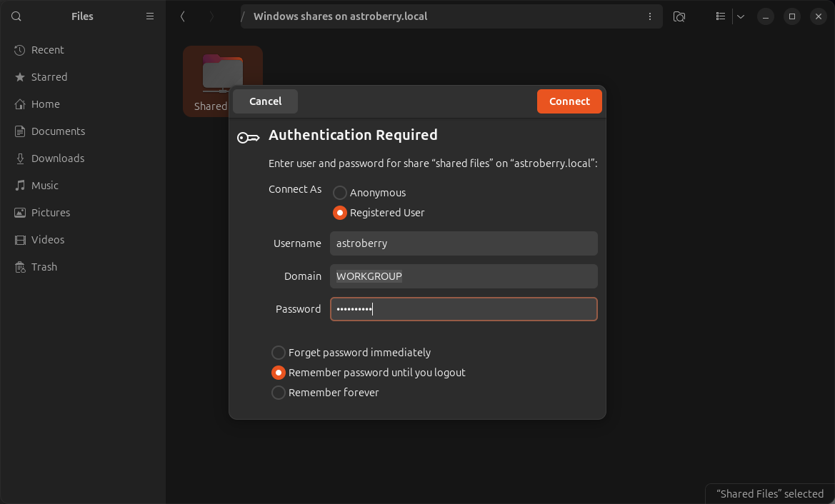Screen dimensions: 835x504
Task: Click the Password input field
Action: (463, 309)
